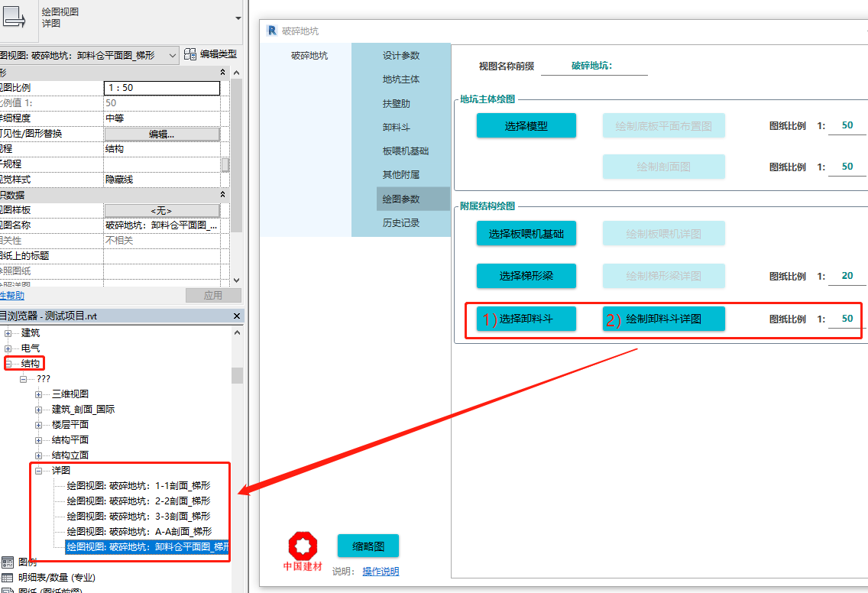Screen dimensions: 868x593
Task: Click the 图例 legend icon in browser
Action: [x=7, y=562]
